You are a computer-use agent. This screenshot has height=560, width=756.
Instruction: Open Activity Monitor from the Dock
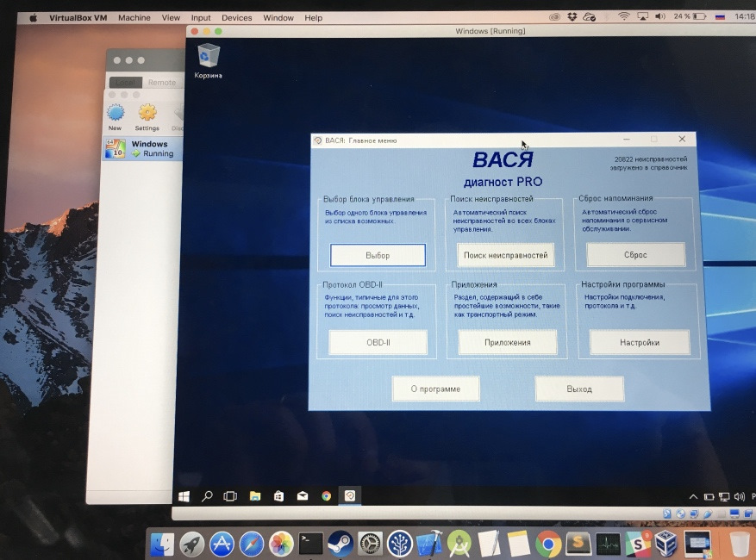click(608, 544)
